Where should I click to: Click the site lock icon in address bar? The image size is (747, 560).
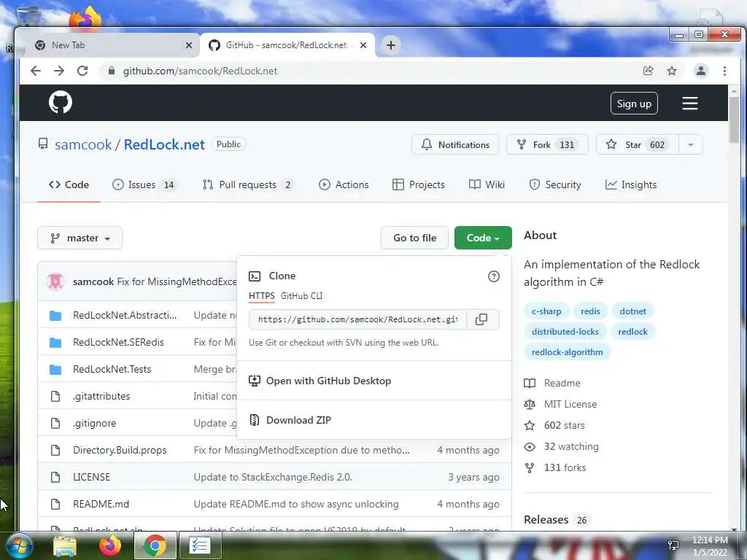tap(112, 71)
